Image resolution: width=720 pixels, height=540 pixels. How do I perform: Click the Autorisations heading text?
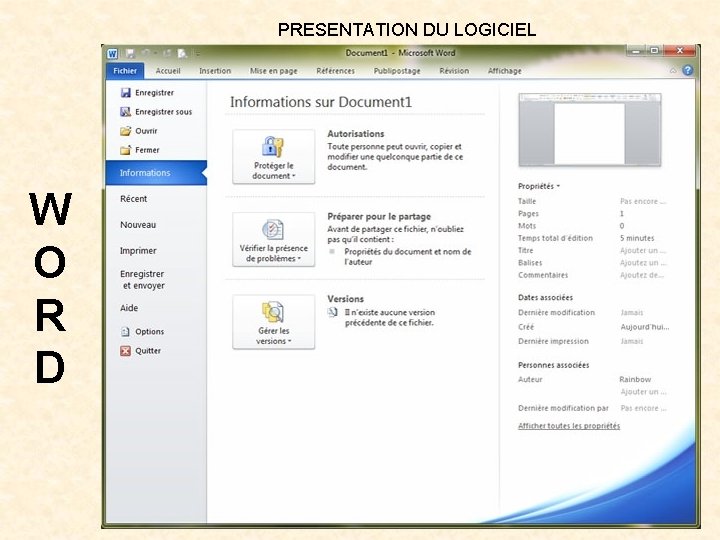point(355,134)
